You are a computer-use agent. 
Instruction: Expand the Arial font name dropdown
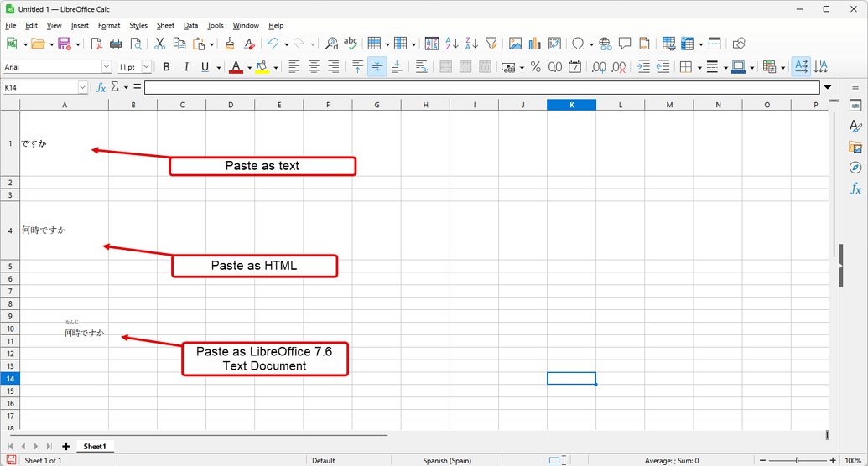click(107, 67)
